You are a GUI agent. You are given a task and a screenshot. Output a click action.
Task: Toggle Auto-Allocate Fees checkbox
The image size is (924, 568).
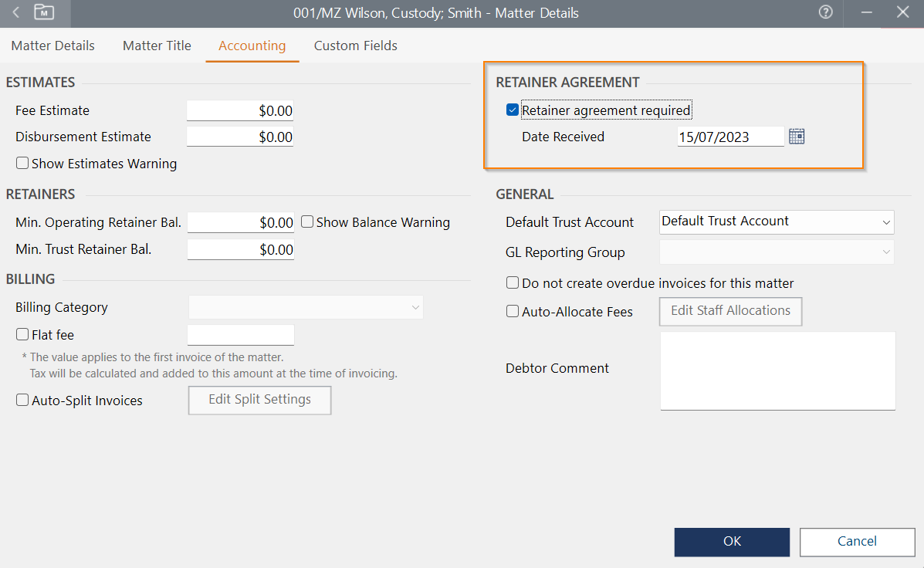513,312
